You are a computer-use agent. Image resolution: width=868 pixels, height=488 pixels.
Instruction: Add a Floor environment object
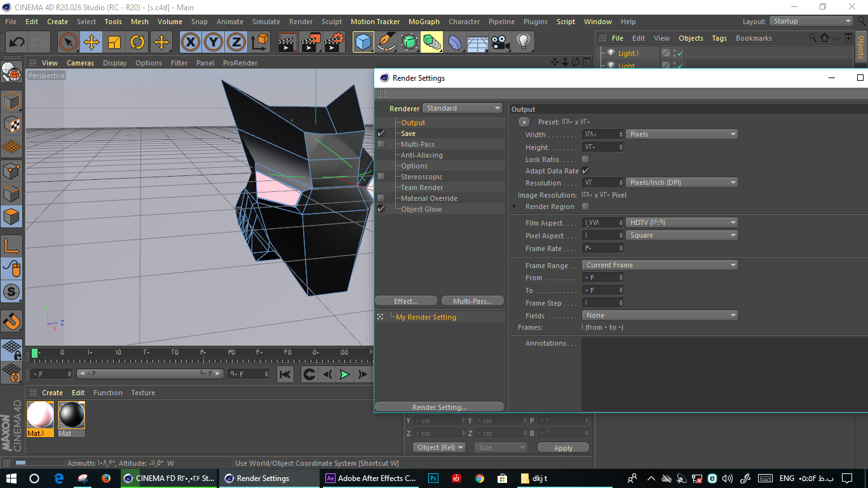coord(478,43)
